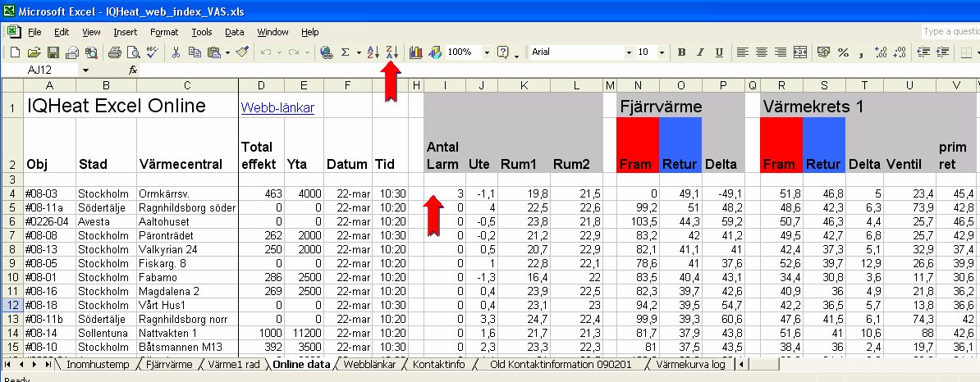
Task: Select the cell containing Södertälje in row 5
Action: 106,208
